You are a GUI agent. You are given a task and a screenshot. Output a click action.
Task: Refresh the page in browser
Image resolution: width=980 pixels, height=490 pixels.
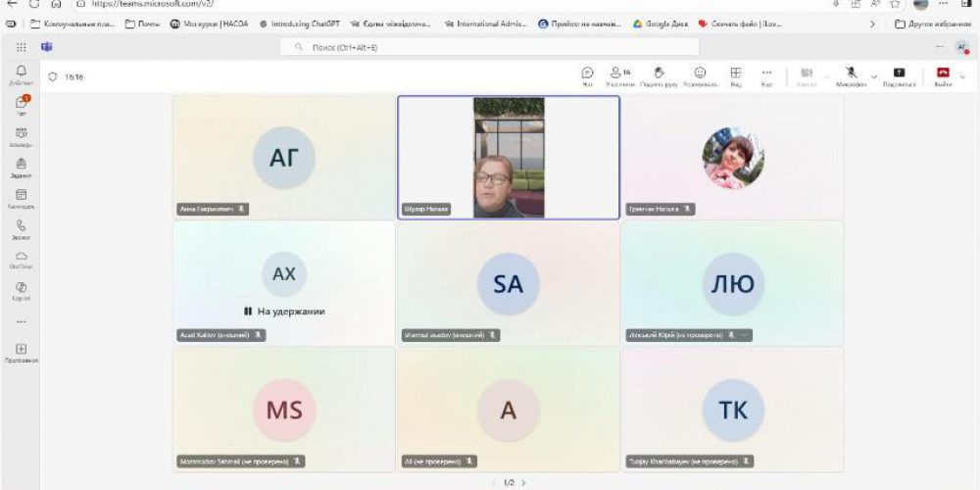(x=33, y=3)
